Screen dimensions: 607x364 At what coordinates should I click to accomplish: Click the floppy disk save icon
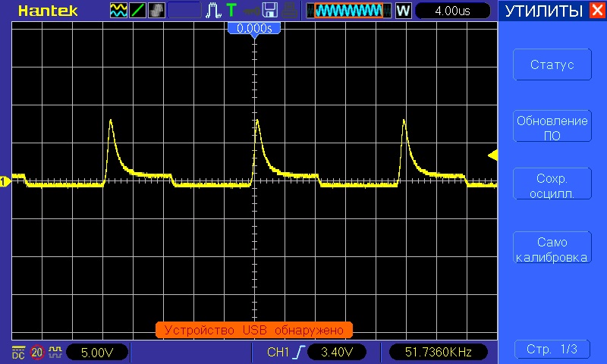tap(269, 11)
